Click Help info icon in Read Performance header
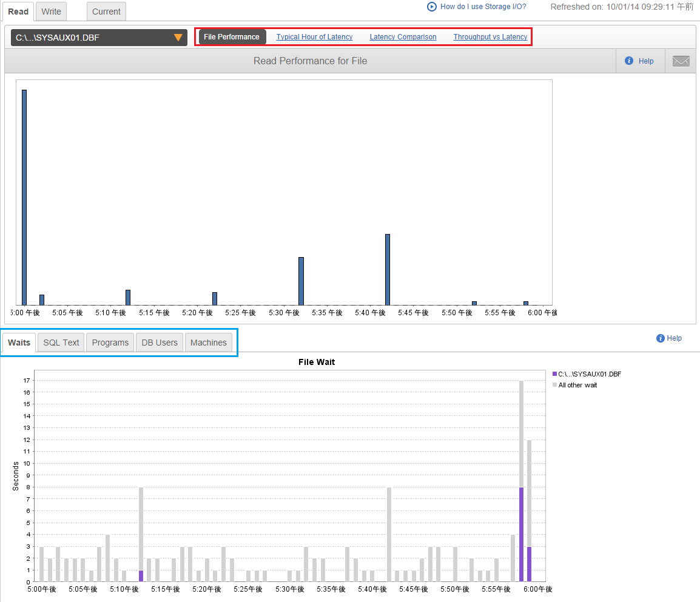This screenshot has height=602, width=700. (629, 61)
